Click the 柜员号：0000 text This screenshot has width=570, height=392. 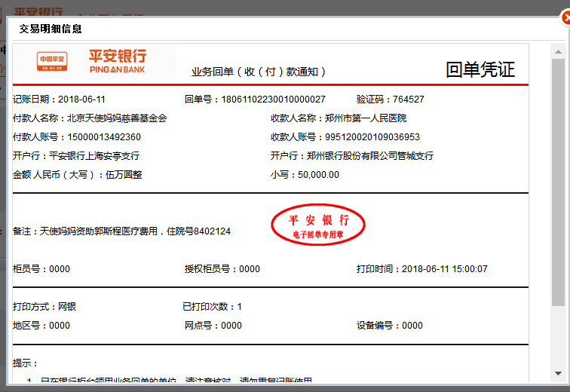pyautogui.click(x=41, y=269)
